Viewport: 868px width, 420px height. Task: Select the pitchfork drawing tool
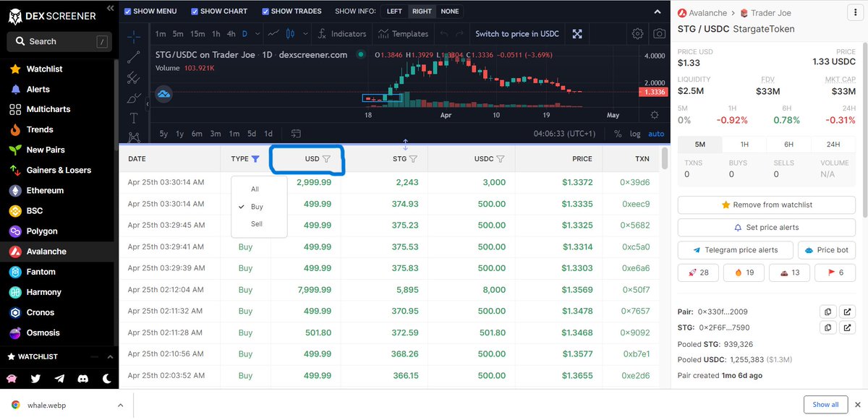(x=134, y=77)
